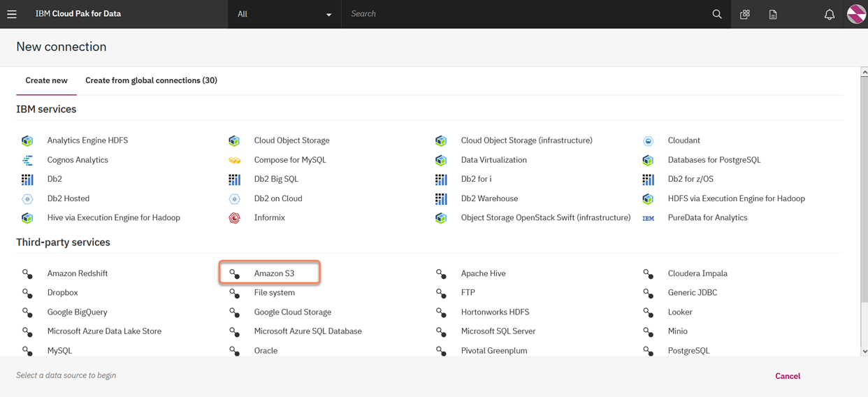Select Cloudera Impala data source

pos(697,273)
